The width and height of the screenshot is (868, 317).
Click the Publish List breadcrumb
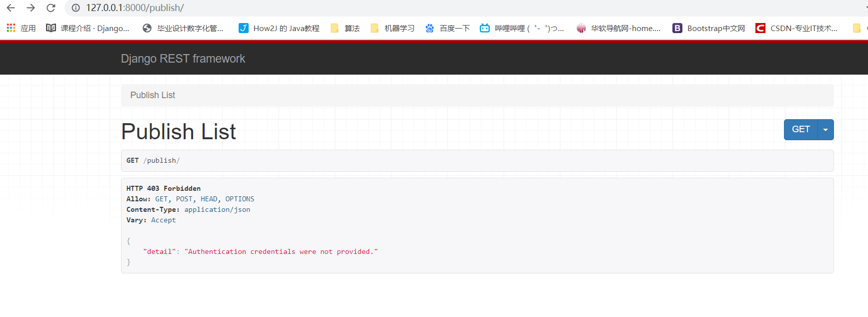tap(153, 95)
